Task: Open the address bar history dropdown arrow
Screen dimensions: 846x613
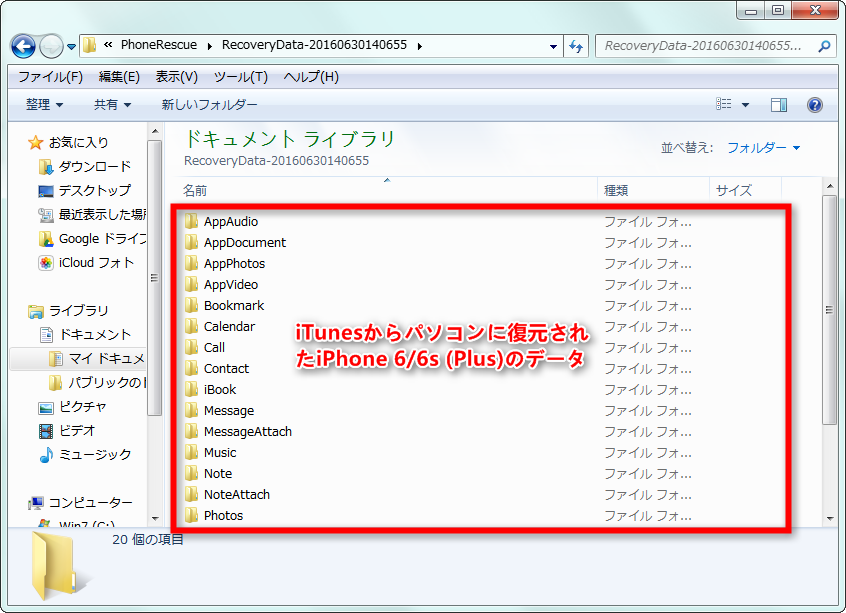Action: [553, 46]
